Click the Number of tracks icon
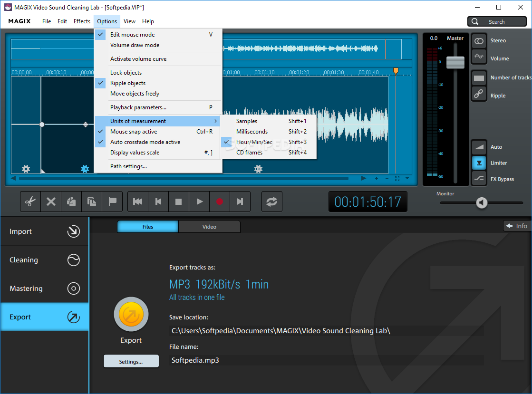The image size is (532, 394). click(x=479, y=78)
